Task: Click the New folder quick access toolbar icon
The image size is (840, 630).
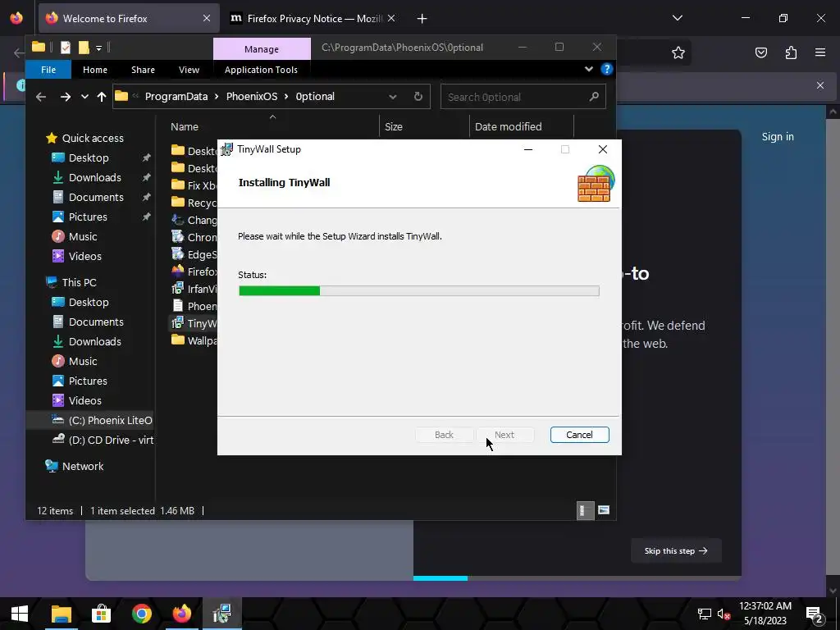Action: tap(84, 48)
